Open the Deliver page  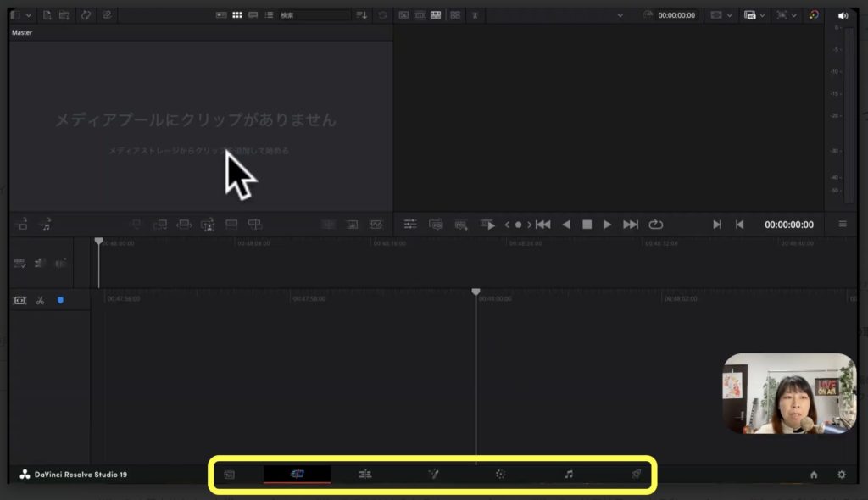tap(636, 475)
